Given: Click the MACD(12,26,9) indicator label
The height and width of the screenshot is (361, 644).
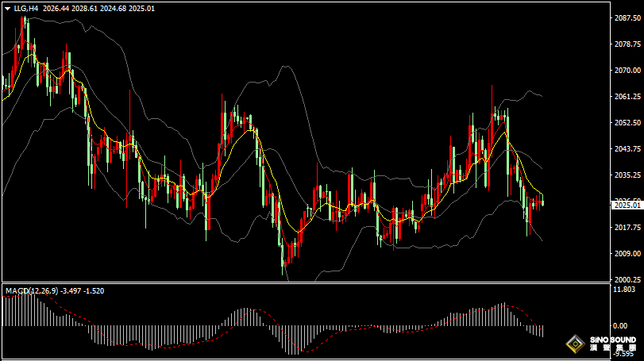Looking at the screenshot, I should tap(31, 291).
